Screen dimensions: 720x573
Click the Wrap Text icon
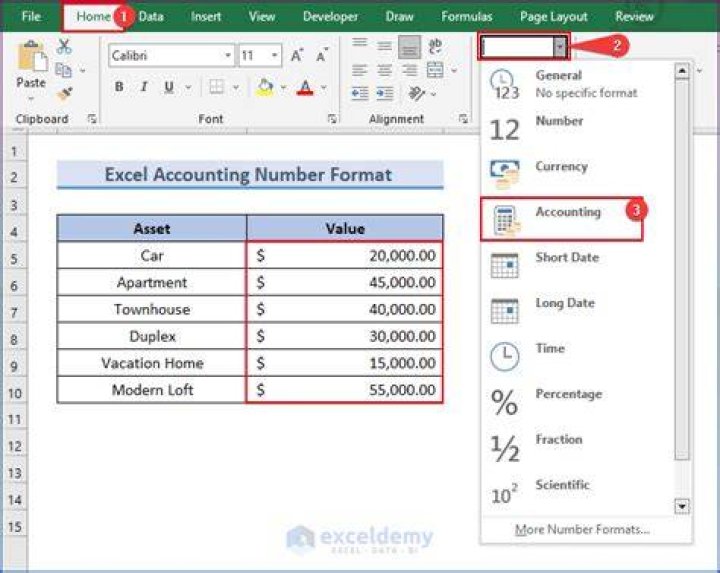[x=435, y=46]
